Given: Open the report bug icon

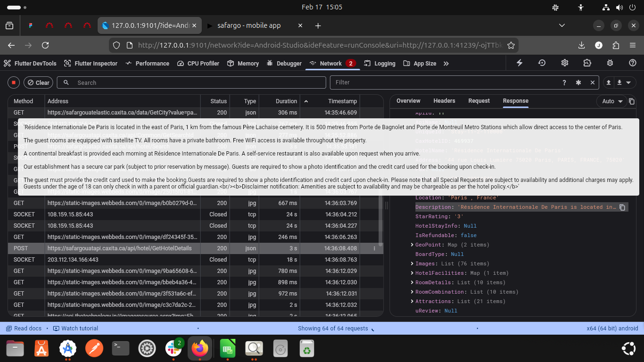Looking at the screenshot, I should click(x=610, y=63).
